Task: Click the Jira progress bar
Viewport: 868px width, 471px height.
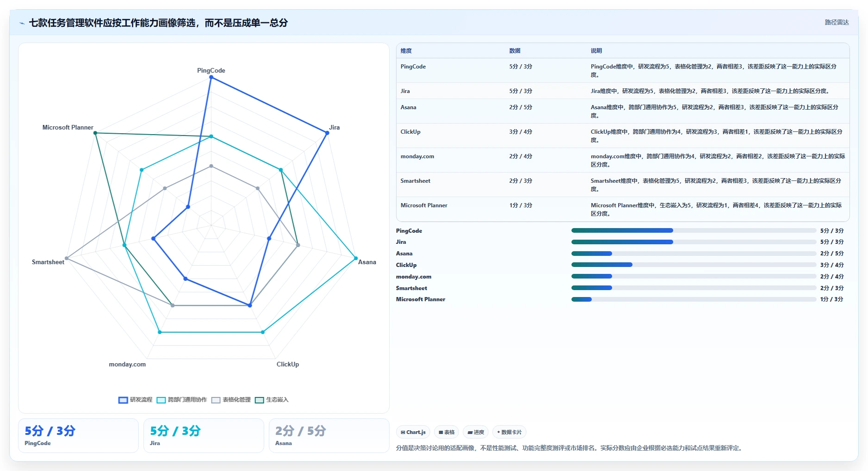Action: click(694, 242)
